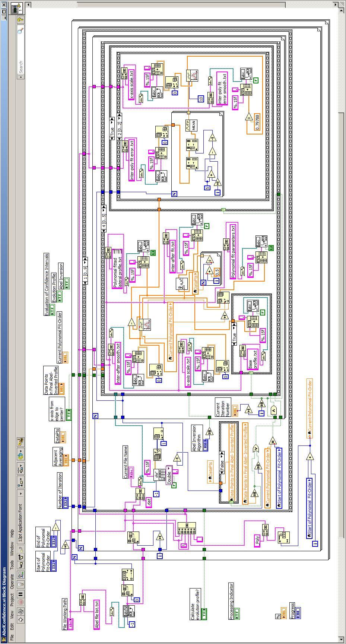This screenshot has height=644, width=346.
Task: Select the inter-poly fit error.txt constant
Action: 132,161
